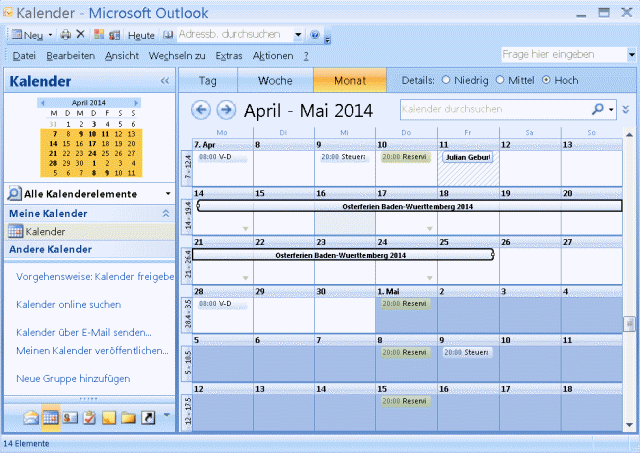
Task: Open the Frage hier eingeben dropdown arrow
Action: [x=631, y=54]
